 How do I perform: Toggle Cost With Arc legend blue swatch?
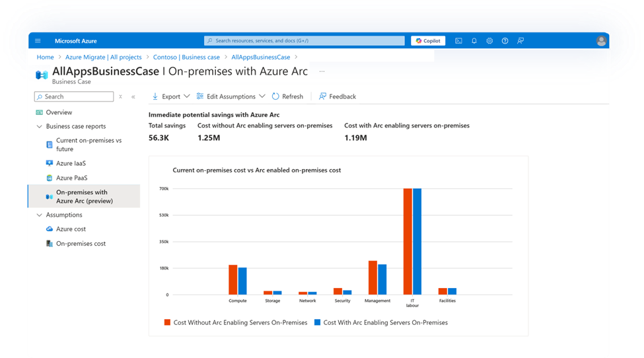coord(317,322)
